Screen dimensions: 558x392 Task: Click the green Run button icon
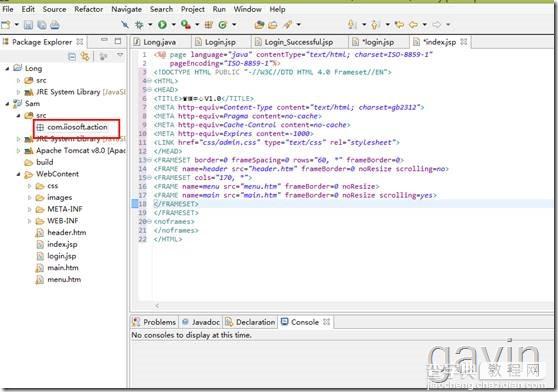click(x=162, y=25)
